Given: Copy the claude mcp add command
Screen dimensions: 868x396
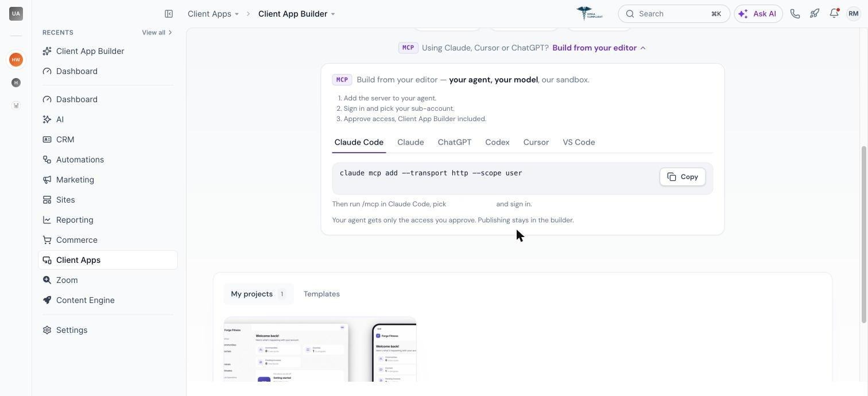Looking at the screenshot, I should point(683,177).
